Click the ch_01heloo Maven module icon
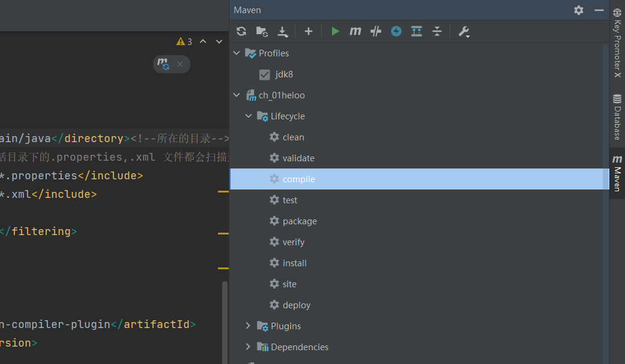The height and width of the screenshot is (364, 625). 251,95
